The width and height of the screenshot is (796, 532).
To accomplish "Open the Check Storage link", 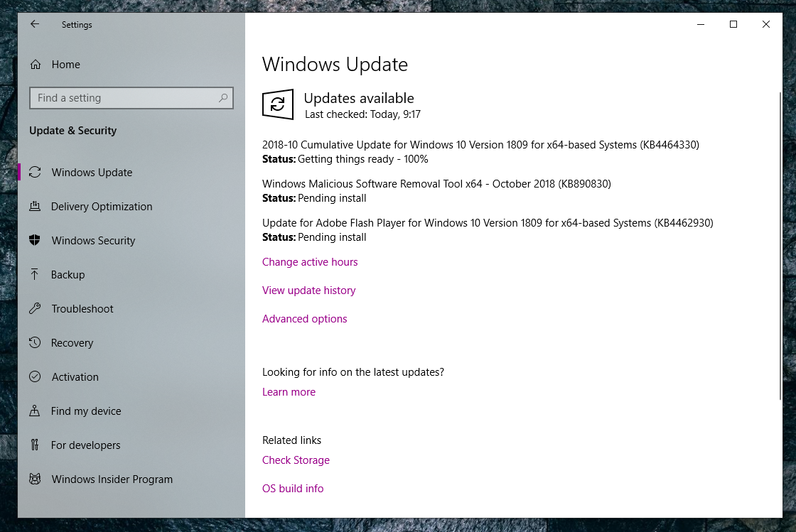I will (x=296, y=460).
